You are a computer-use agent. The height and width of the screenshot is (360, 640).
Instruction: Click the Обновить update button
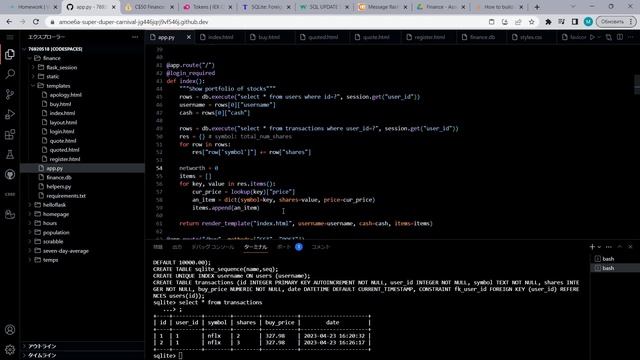coord(616,22)
